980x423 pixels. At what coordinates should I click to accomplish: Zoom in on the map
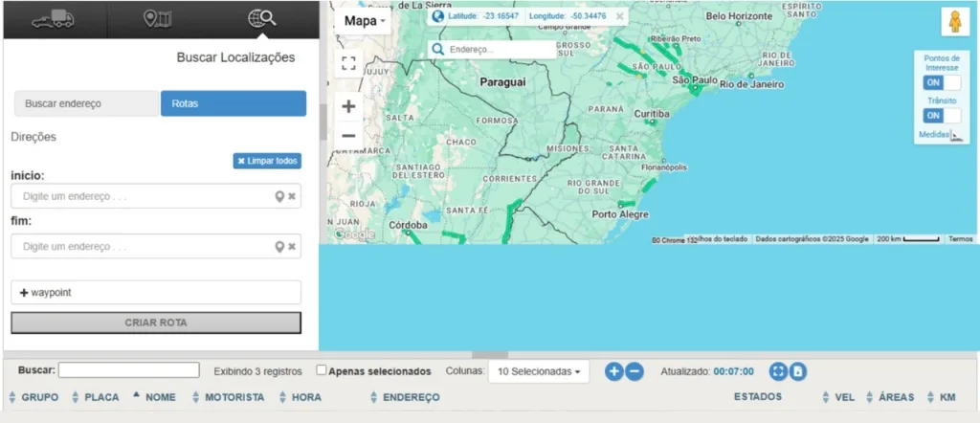tap(348, 106)
